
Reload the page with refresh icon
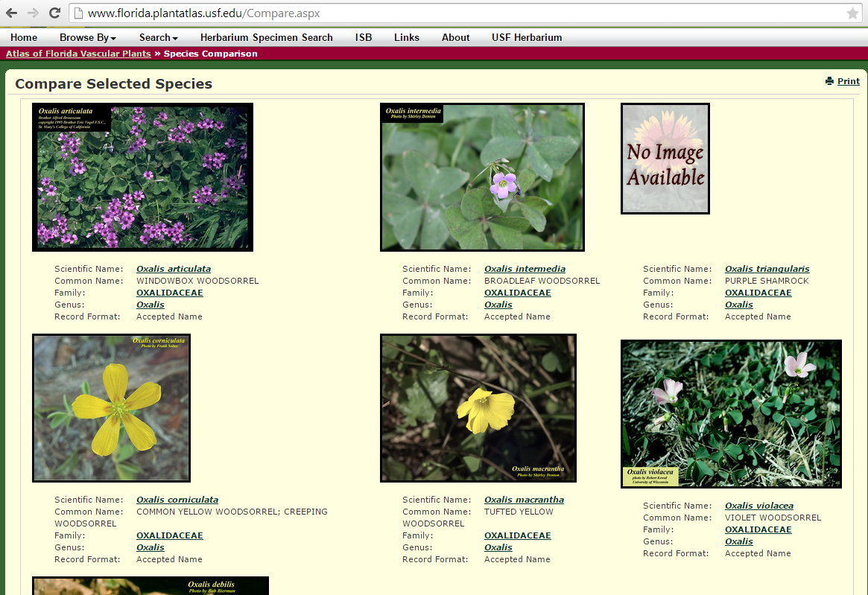click(x=54, y=13)
